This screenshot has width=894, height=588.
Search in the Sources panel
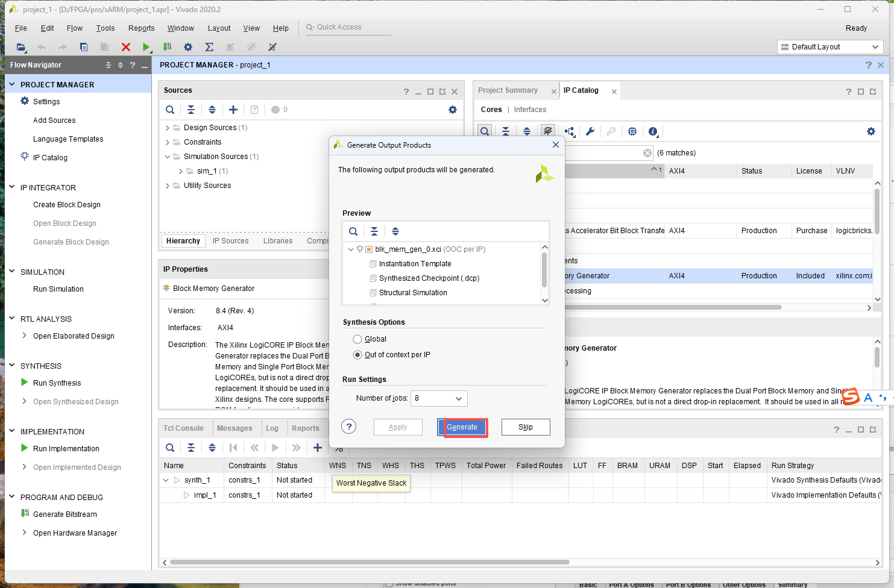pyautogui.click(x=170, y=110)
